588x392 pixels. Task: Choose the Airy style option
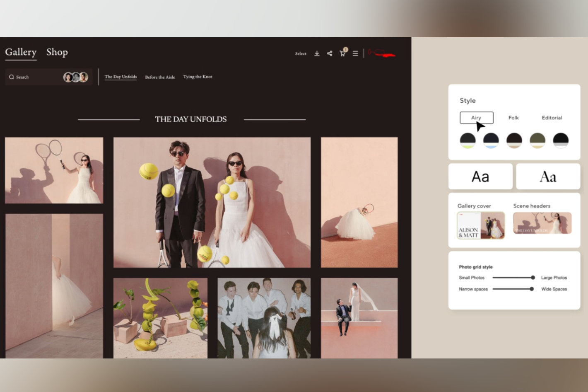click(477, 118)
